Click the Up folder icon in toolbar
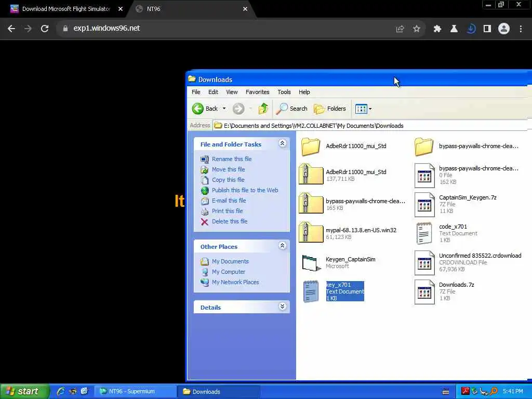The height and width of the screenshot is (399, 532). (x=263, y=109)
